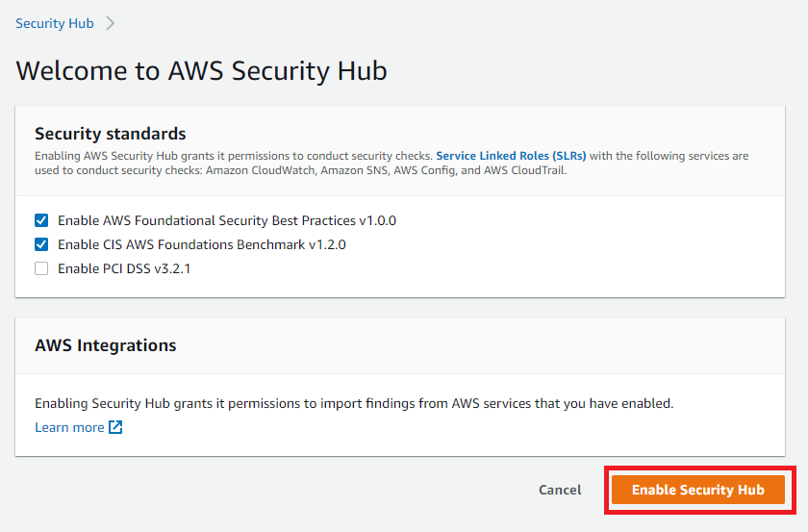Click the Security standards heading
Image resolution: width=808 pixels, height=532 pixels.
111,134
